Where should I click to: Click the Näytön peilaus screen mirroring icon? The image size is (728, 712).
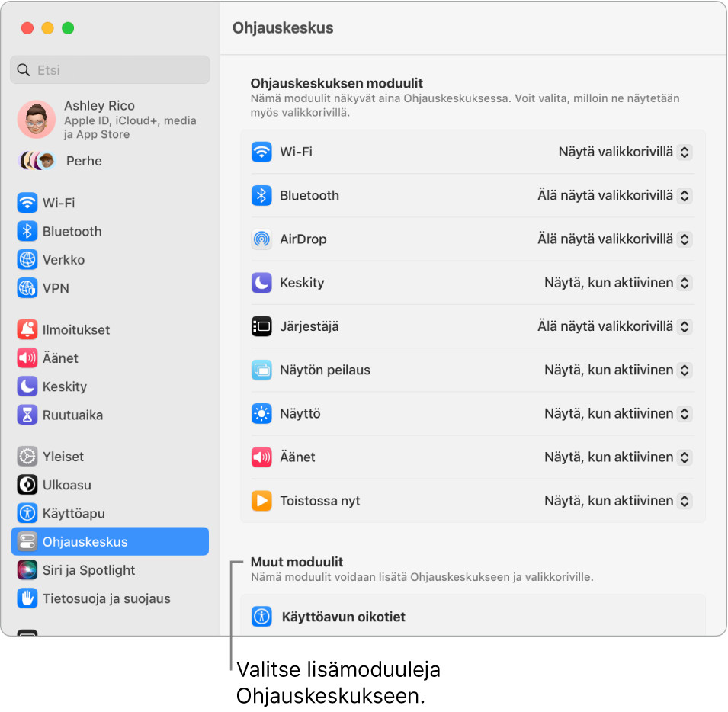click(261, 370)
